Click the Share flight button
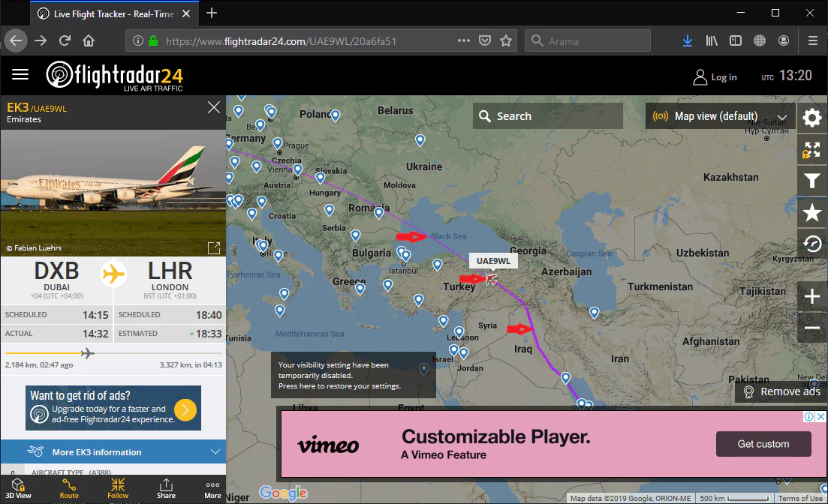Viewport: 828px width, 504px height. pos(166,487)
